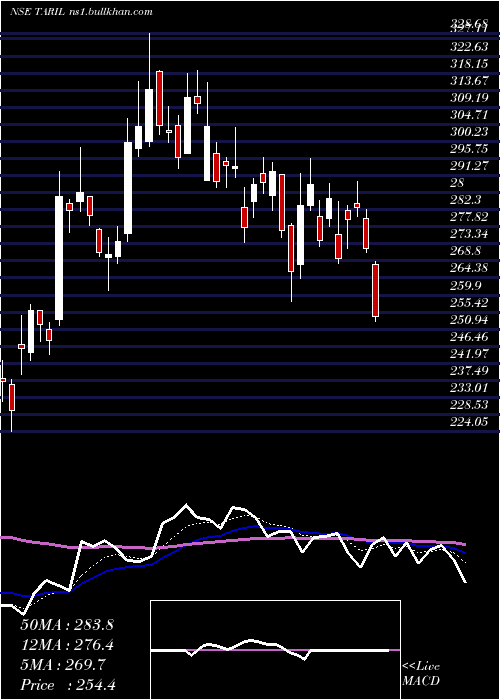Click the 268.8 price label
The image size is (500, 700).
(x=465, y=251)
